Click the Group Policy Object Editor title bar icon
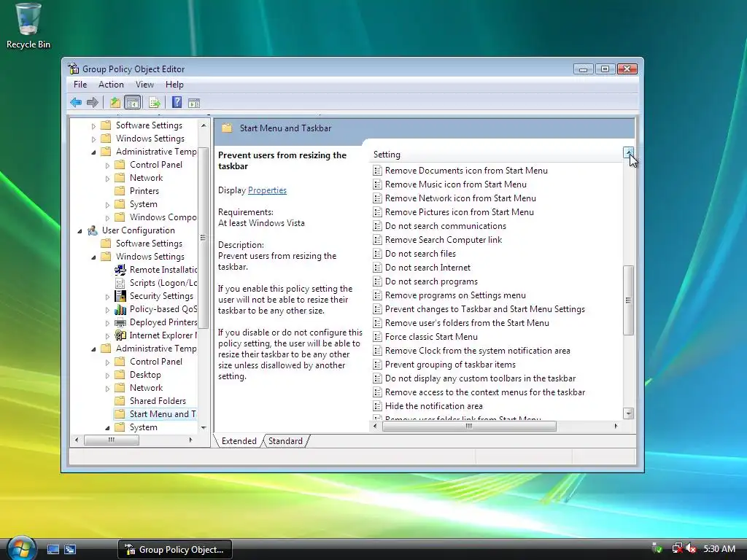Screen dimensions: 747x560 click(x=74, y=69)
